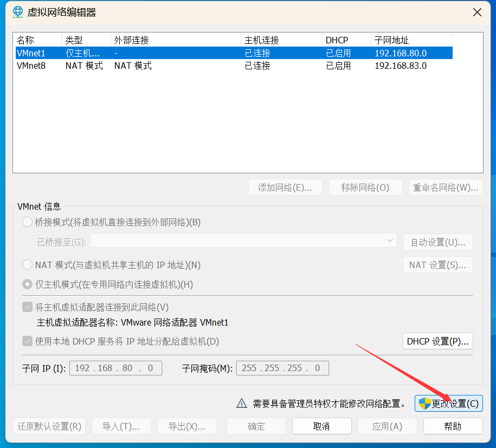Click 还原默认设置(R) button
This screenshot has height=448, width=496.
pos(49,426)
